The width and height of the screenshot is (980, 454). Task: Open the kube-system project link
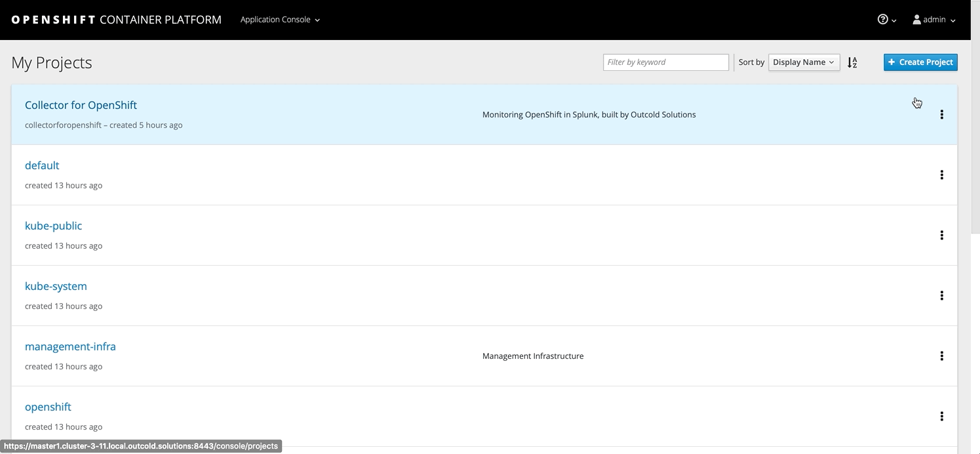(x=56, y=286)
